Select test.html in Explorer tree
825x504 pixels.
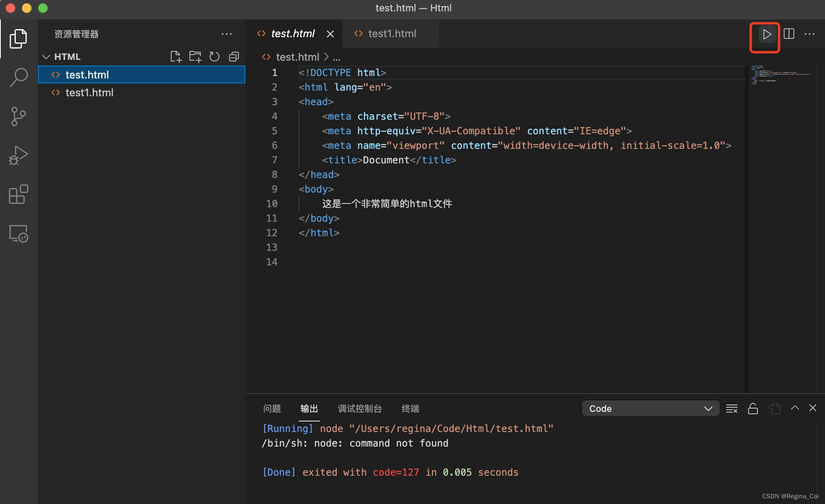click(142, 74)
